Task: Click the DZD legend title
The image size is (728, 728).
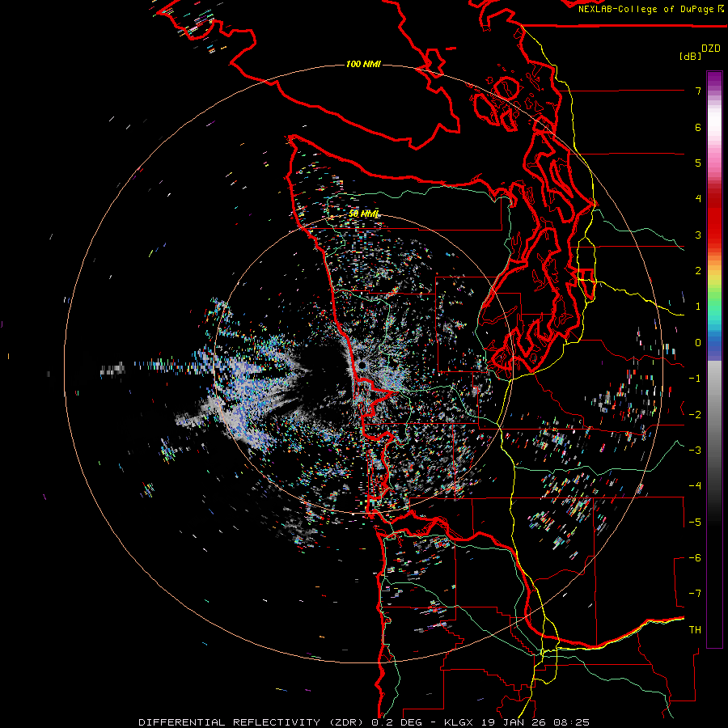Action: click(711, 49)
